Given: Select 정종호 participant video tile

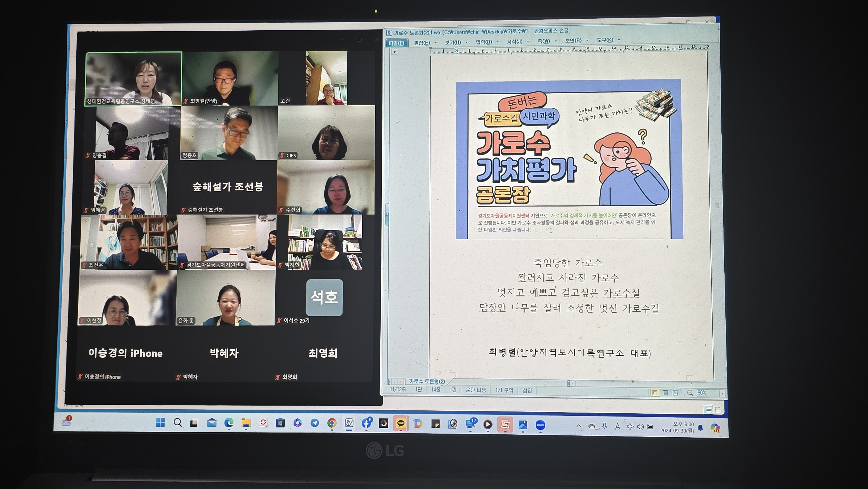Looking at the screenshot, I should pos(229,133).
